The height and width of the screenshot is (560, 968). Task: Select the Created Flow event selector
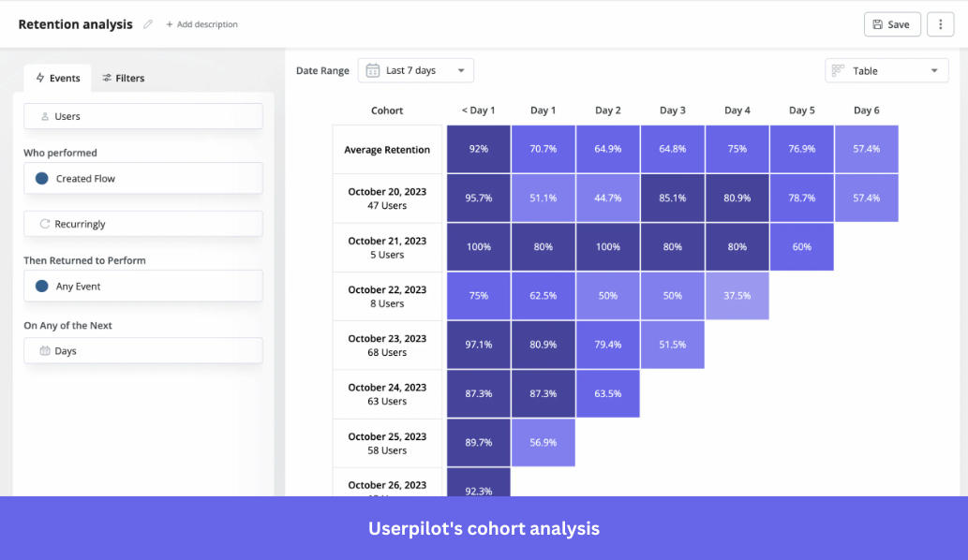click(142, 178)
